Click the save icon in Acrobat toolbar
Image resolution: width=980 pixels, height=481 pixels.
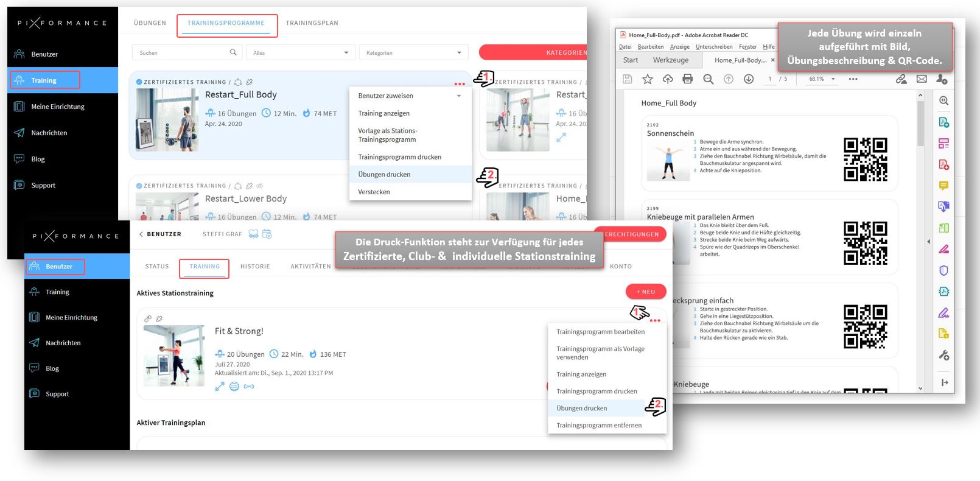pyautogui.click(x=628, y=79)
